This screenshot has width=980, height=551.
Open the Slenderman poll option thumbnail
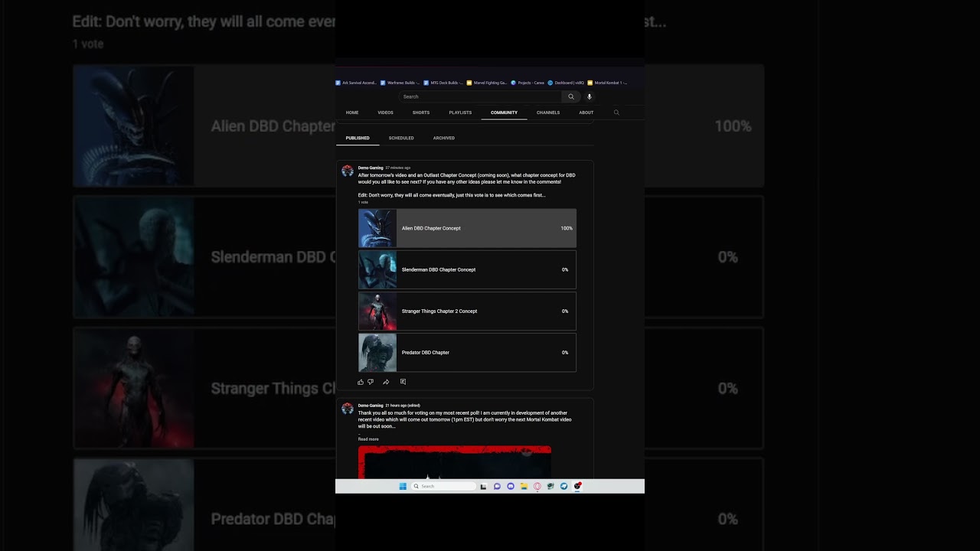pyautogui.click(x=377, y=269)
